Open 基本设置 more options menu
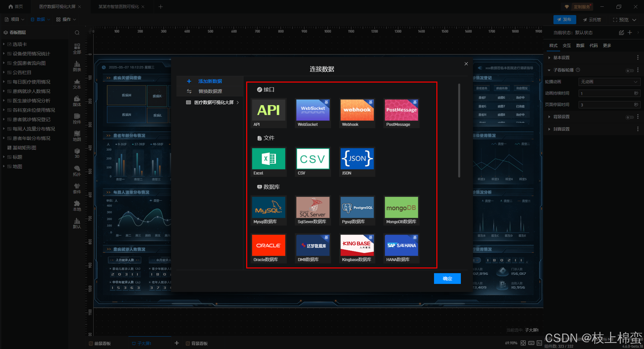The width and height of the screenshot is (644, 349). click(x=638, y=58)
